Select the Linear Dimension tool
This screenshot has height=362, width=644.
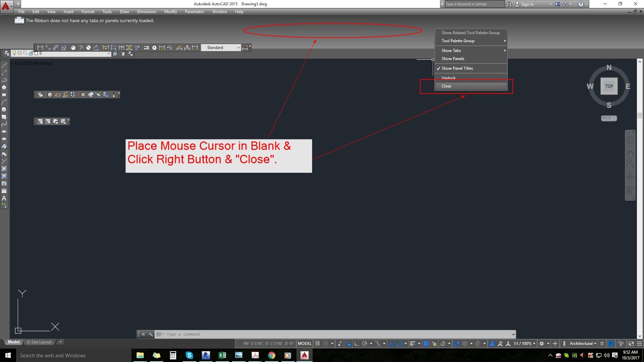click(40, 47)
